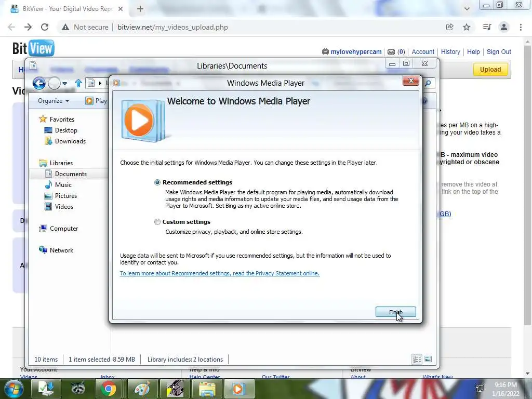Click the search magnifier in Explorer window
The width and height of the screenshot is (532, 399).
click(x=428, y=83)
